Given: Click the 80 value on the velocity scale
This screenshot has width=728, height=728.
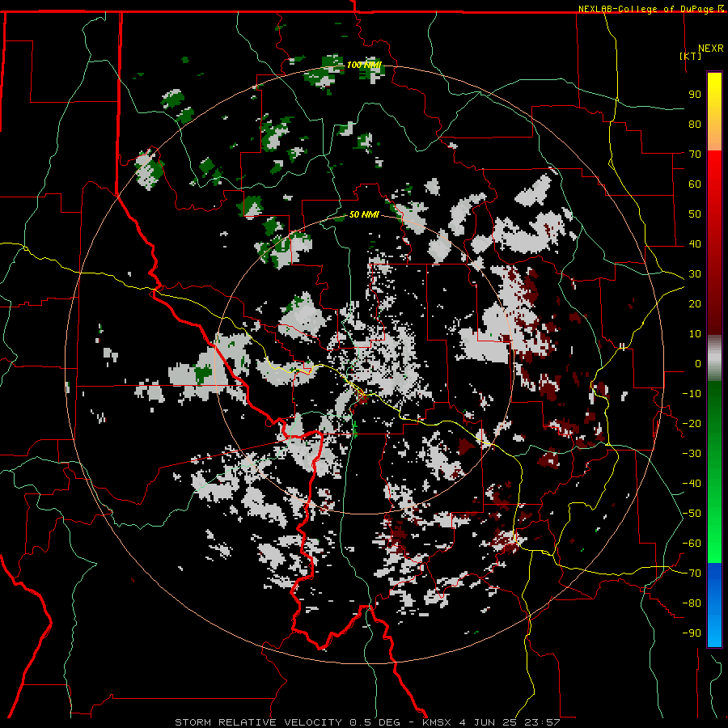Looking at the screenshot, I should tap(695, 125).
